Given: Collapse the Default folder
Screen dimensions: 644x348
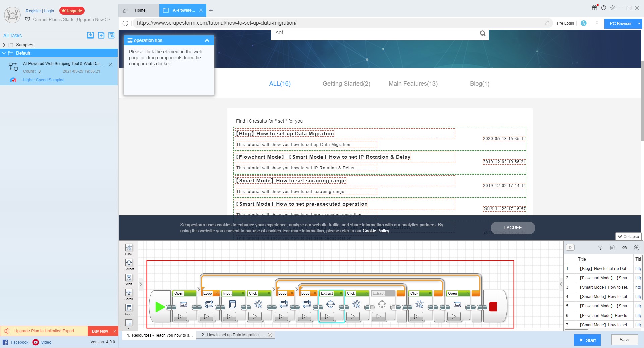Looking at the screenshot, I should coord(4,53).
